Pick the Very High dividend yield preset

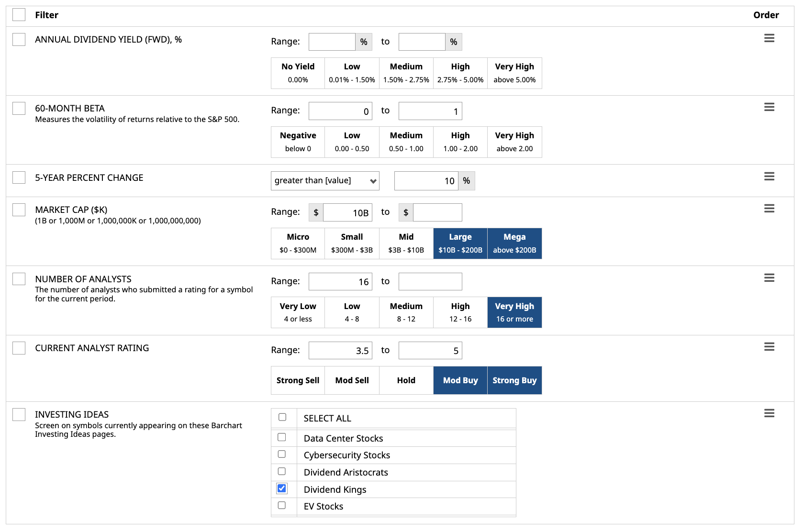pyautogui.click(x=514, y=73)
